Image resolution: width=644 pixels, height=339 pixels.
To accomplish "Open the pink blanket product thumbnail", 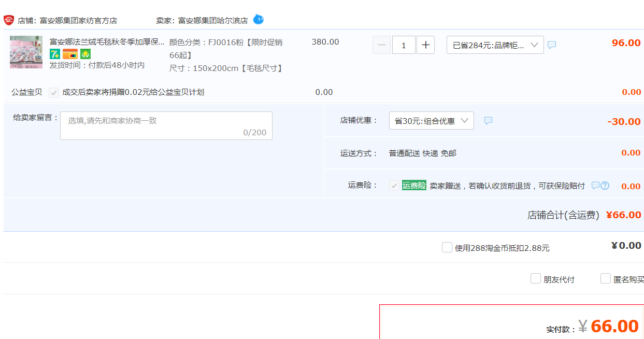I will point(26,52).
